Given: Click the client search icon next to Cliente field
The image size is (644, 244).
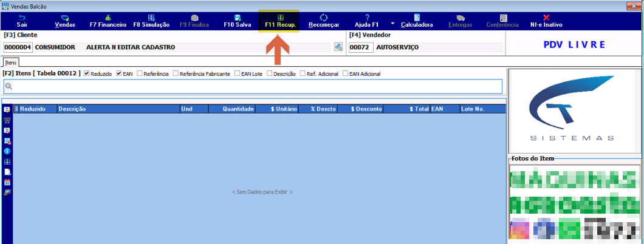Looking at the screenshot, I should click(x=338, y=47).
